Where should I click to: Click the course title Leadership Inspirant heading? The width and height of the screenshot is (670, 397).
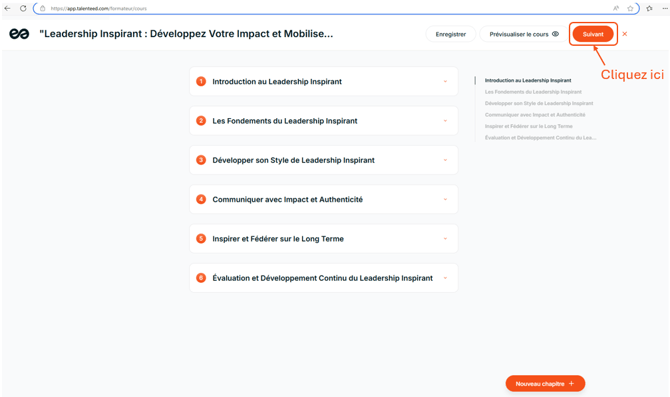point(186,34)
